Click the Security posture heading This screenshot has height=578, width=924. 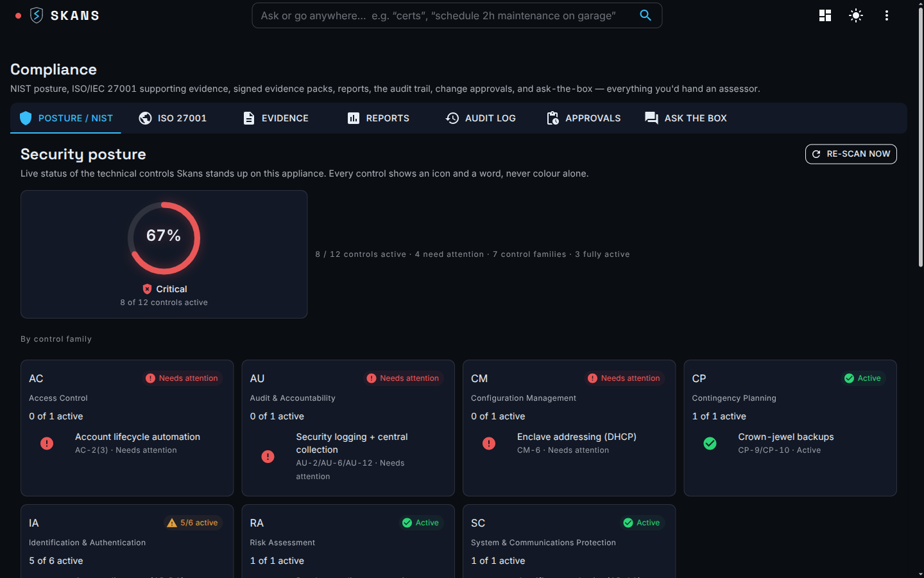(83, 154)
